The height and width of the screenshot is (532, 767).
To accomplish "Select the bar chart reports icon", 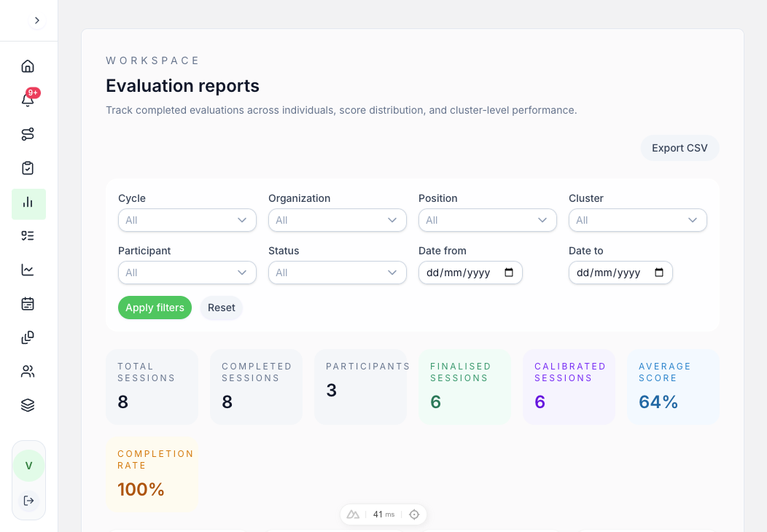I will (28, 203).
